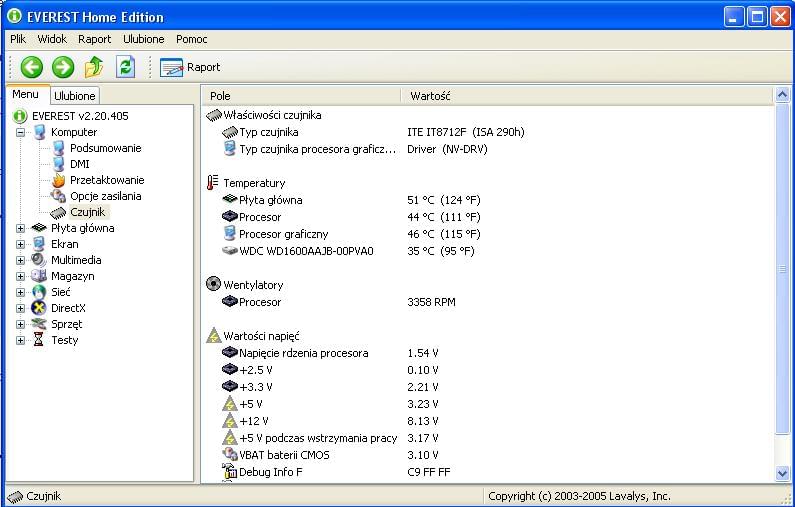This screenshot has height=507, width=795.
Task: Click the Pole column header
Action: pyautogui.click(x=301, y=96)
